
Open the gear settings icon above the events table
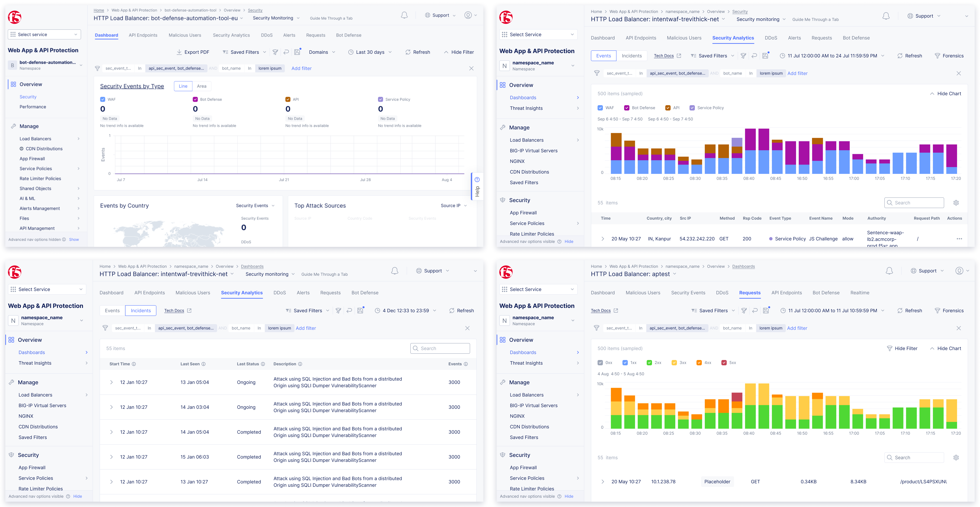tap(956, 202)
